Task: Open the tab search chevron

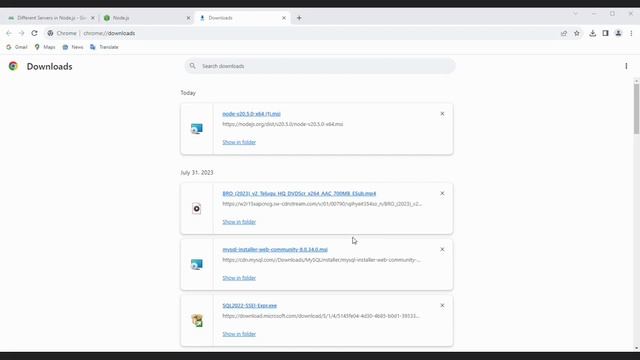Action: pyautogui.click(x=575, y=14)
